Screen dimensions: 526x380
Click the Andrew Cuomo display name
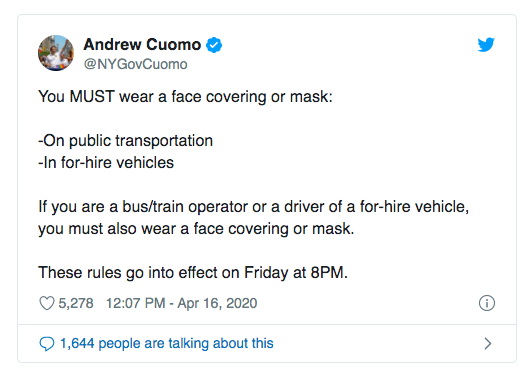tap(142, 45)
